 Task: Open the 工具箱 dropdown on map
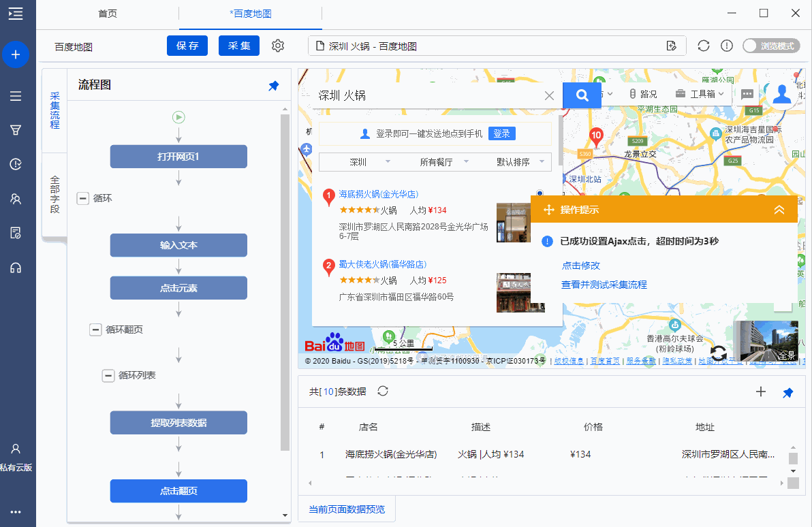pos(700,94)
